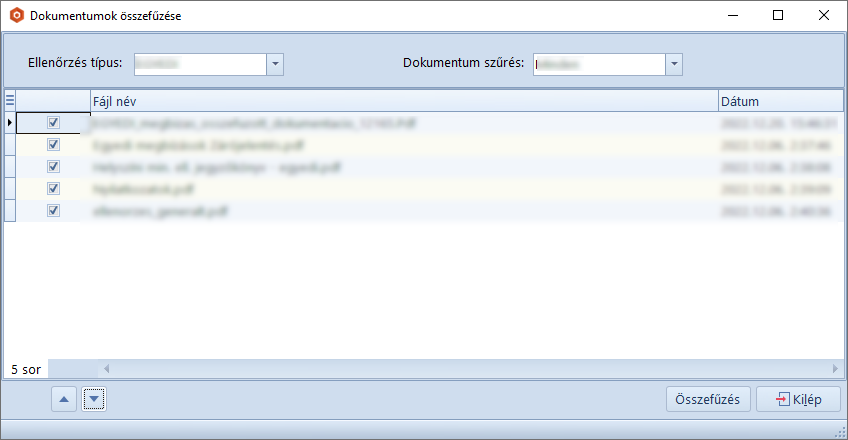
Task: Disable the fifth file row checkbox
Action: coord(54,210)
